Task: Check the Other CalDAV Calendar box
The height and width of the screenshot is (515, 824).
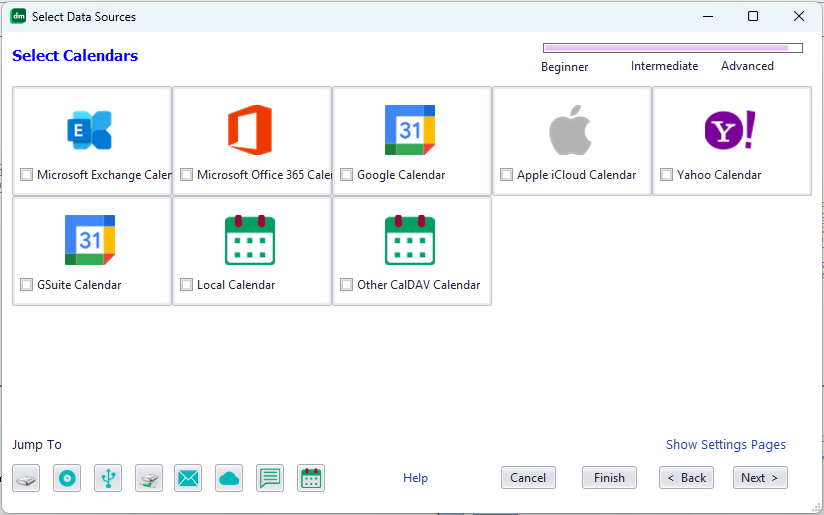Action: [x=347, y=285]
